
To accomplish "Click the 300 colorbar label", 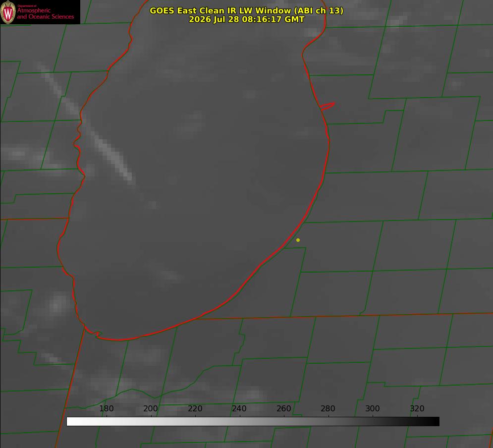I will coord(372,408).
